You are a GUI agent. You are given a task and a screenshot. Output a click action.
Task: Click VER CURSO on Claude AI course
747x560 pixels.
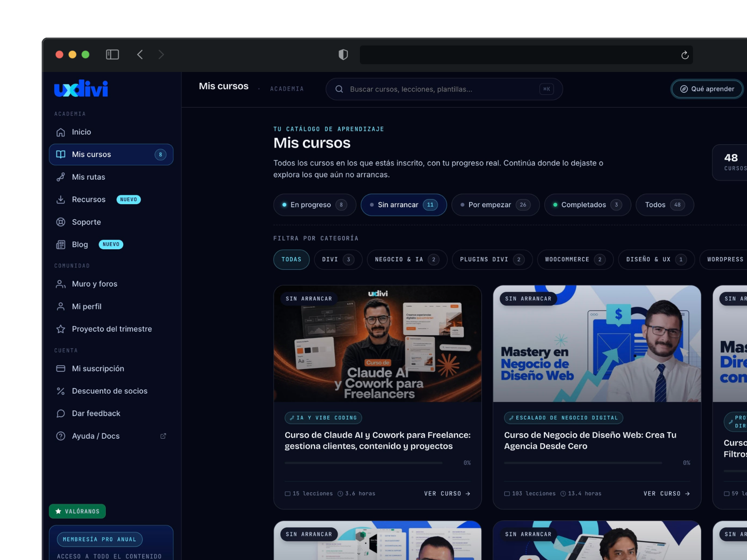coord(447,494)
